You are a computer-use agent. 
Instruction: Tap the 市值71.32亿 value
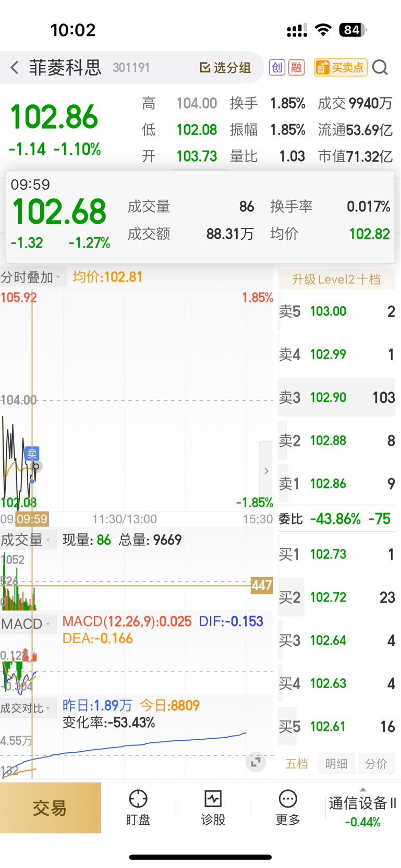click(x=355, y=156)
